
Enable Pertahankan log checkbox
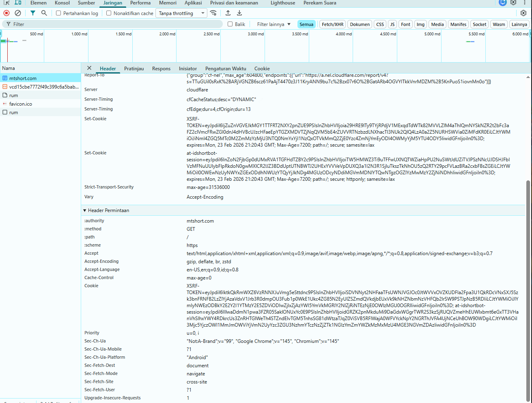[58, 13]
